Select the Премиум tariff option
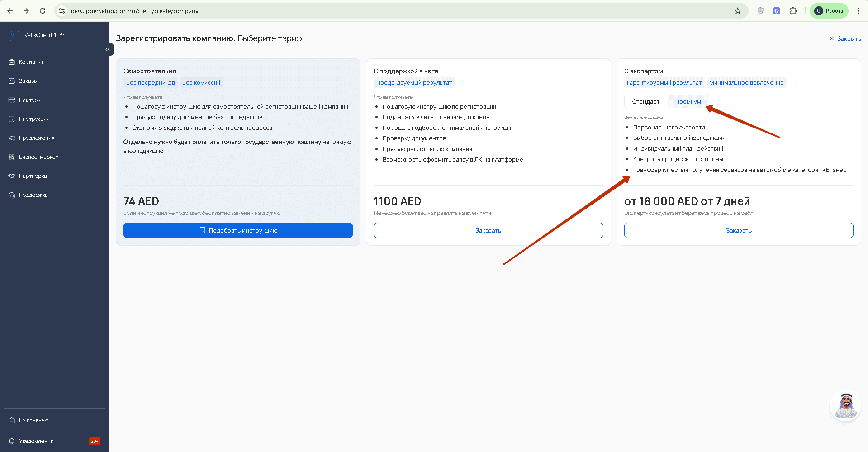Viewport: 868px width, 452px height. (x=688, y=102)
